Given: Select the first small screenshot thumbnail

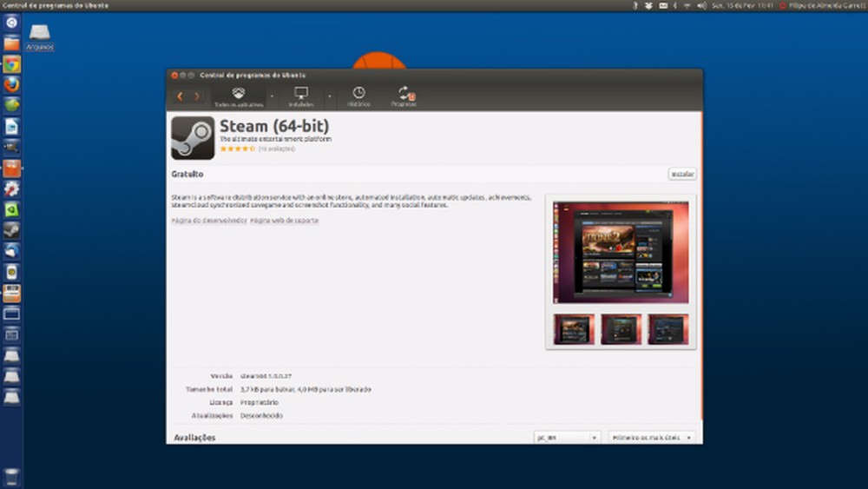Looking at the screenshot, I should [574, 329].
